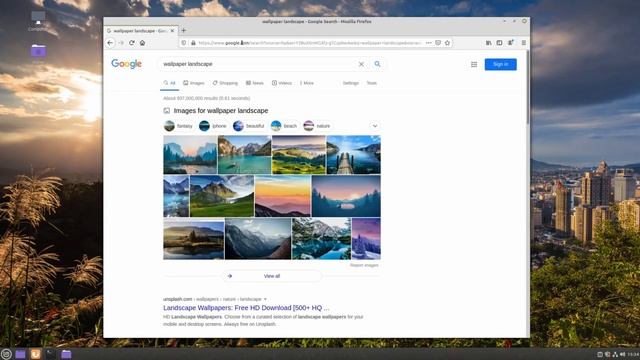Click the Sign in button
The width and height of the screenshot is (640, 360).
tap(500, 64)
